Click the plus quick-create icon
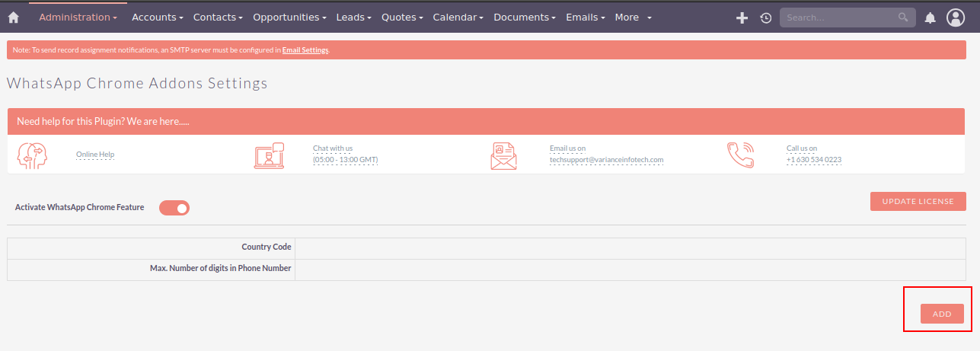The height and width of the screenshot is (351, 980). pyautogui.click(x=742, y=18)
